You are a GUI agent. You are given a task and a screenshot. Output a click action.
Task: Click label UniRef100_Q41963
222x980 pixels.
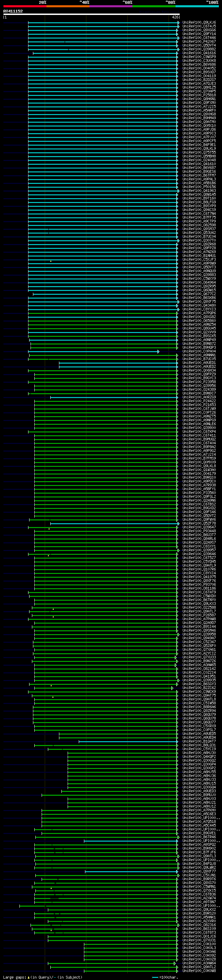pyautogui.click(x=199, y=191)
